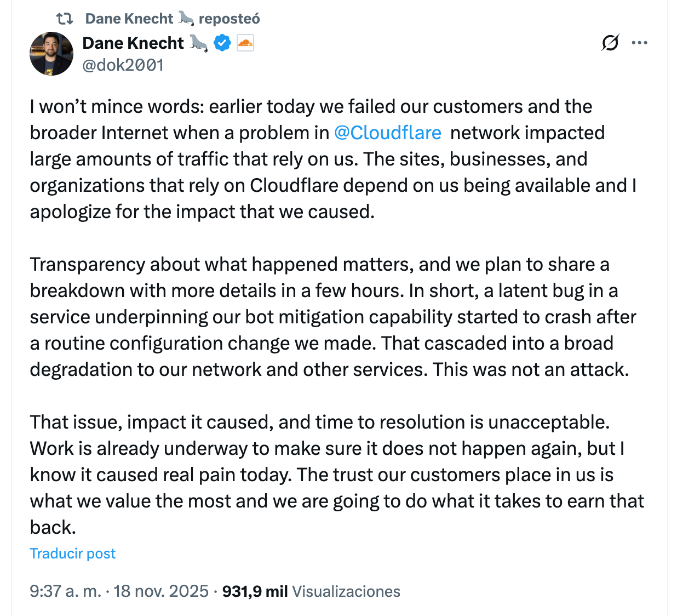Click the bold "Dane Knecht" display name
700x616 pixels.
[x=133, y=43]
